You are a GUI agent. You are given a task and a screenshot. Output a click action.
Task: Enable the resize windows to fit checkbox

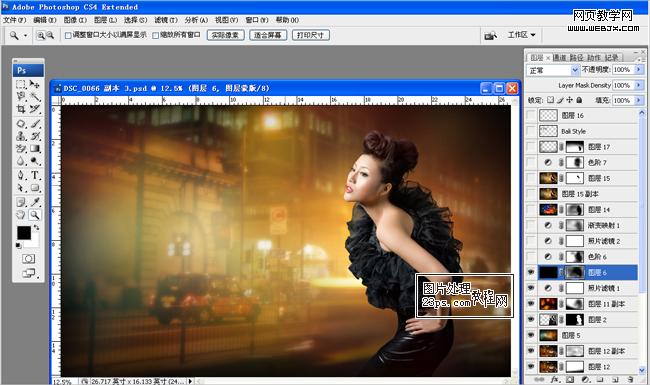tap(68, 36)
